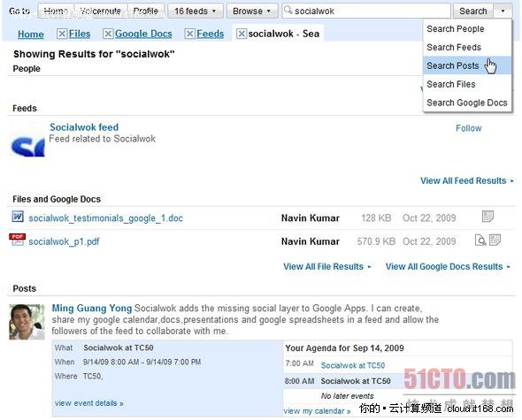Choose Search Feeds from the menu
The height and width of the screenshot is (420, 522).
pos(467,47)
